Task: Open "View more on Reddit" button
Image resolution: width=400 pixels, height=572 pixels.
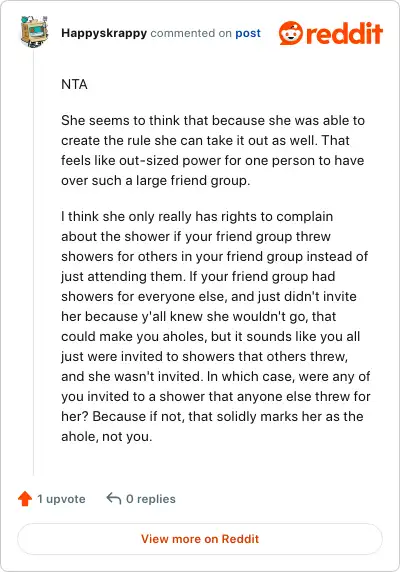Action: (x=200, y=539)
